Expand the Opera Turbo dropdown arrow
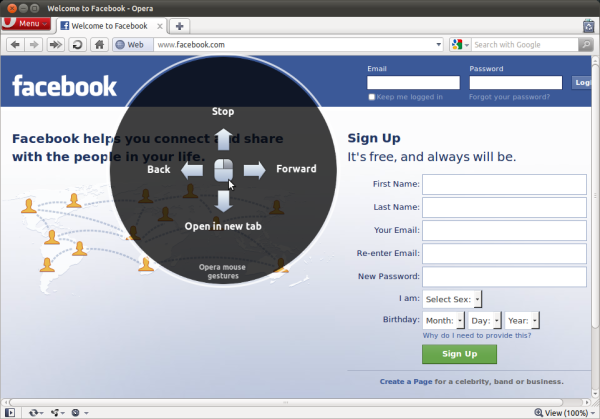The height and width of the screenshot is (419, 600). click(x=86, y=413)
